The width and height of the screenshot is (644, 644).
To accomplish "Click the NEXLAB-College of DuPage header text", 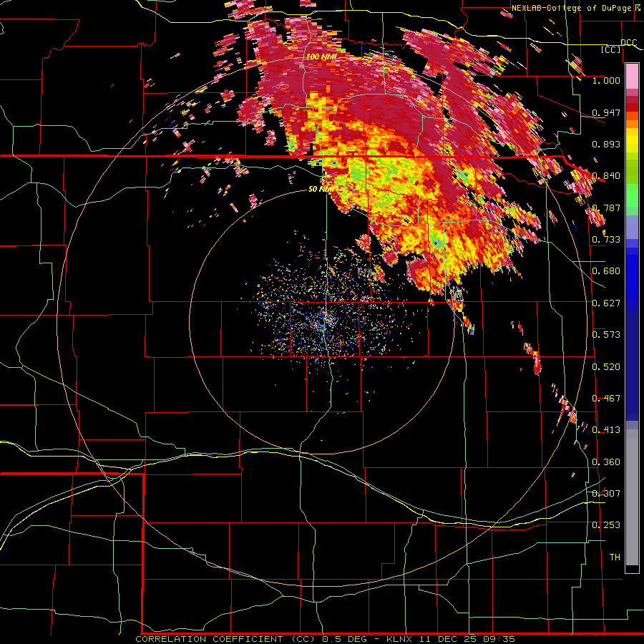I will 575,8.
